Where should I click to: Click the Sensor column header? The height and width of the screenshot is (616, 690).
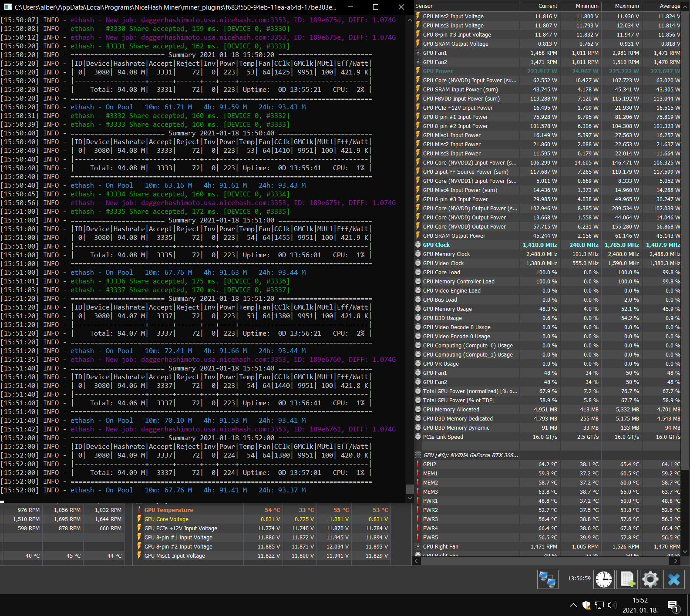[467, 6]
